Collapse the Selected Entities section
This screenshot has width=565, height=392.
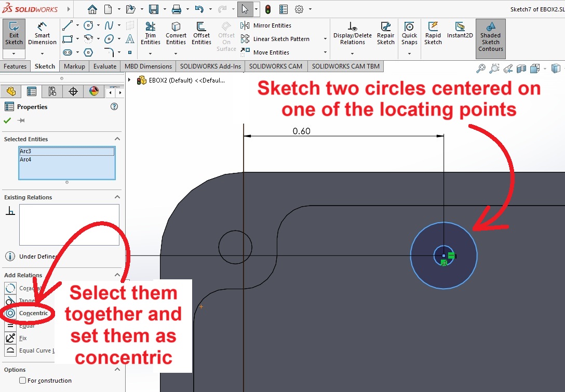pos(117,139)
